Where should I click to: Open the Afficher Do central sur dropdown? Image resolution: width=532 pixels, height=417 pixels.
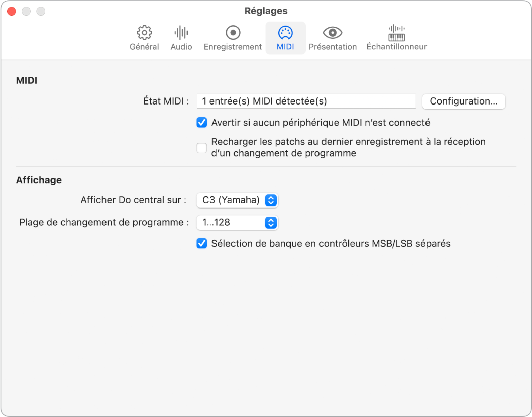pyautogui.click(x=237, y=200)
